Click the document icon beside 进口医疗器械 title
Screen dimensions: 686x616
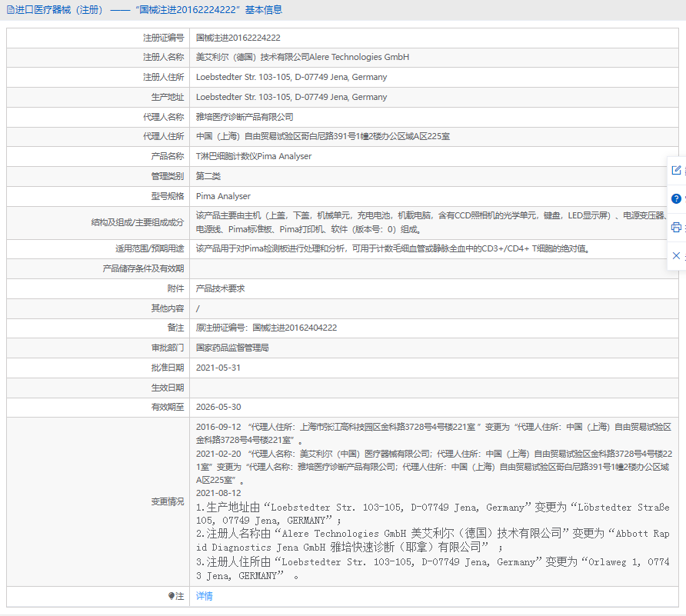click(10, 10)
